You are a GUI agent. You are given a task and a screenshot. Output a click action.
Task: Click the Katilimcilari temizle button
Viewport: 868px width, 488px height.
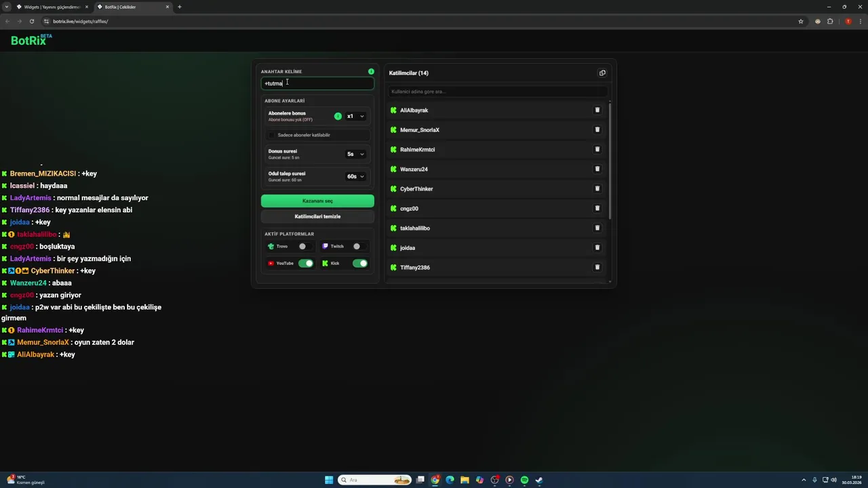(x=317, y=216)
